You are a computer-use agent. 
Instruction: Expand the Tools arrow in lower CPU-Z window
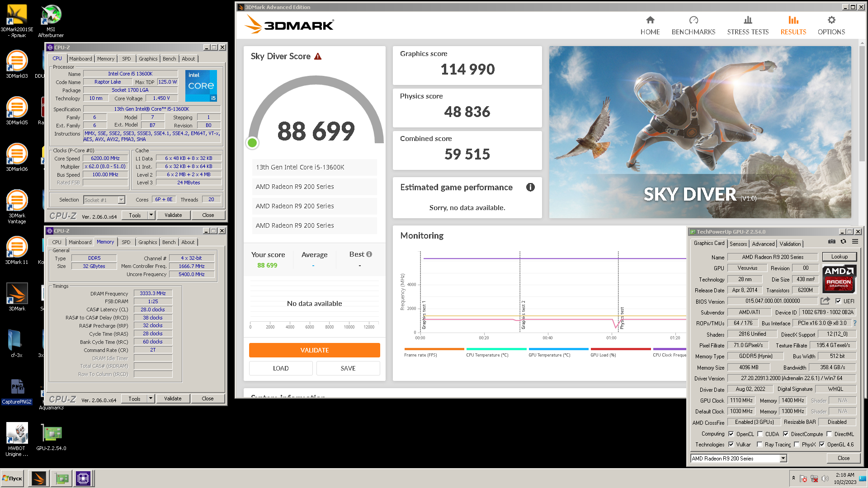tap(151, 399)
